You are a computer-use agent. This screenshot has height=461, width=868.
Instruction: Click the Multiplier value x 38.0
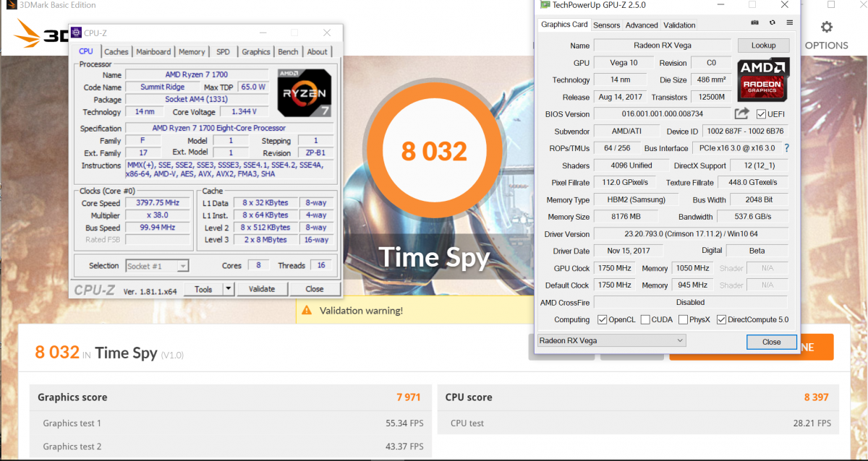[158, 215]
